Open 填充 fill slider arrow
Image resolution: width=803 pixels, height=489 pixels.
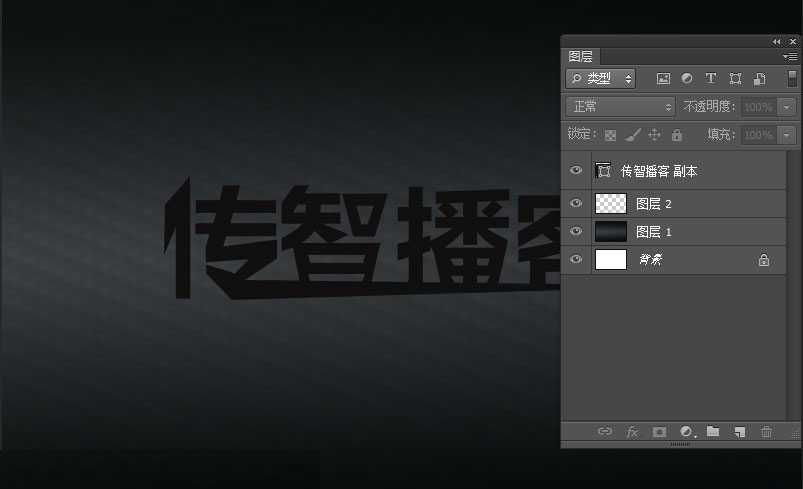(786, 135)
